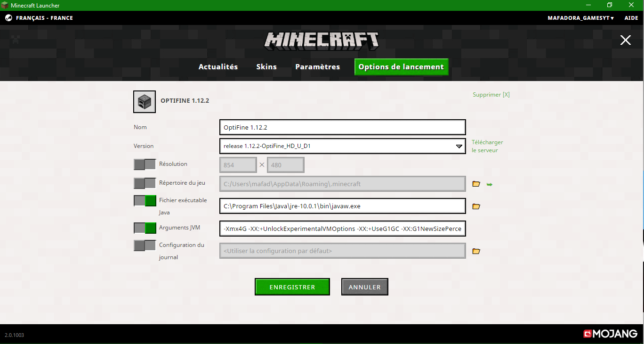Click the Supprimer [X] link

coord(491,95)
